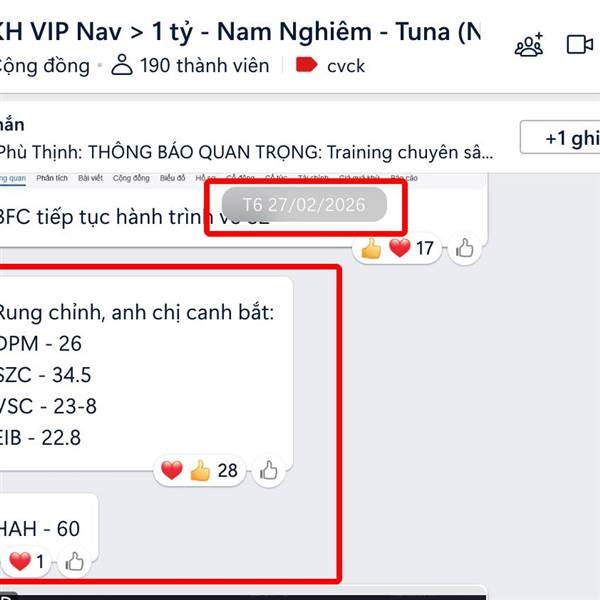This screenshot has width=600, height=600.
Task: Open the pinned THÔNG BÁO QUAN TRỌNG message
Action: pos(245,152)
